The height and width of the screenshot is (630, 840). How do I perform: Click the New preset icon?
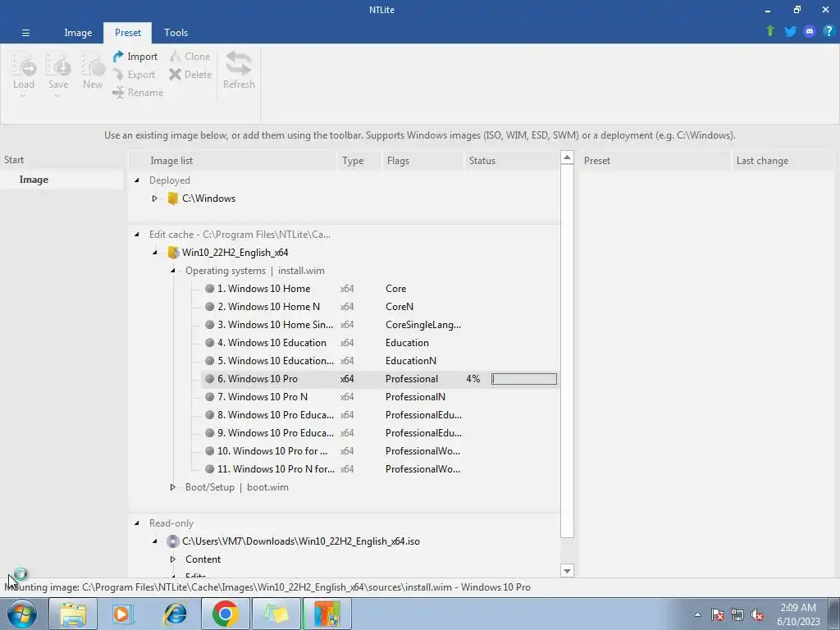pos(92,64)
